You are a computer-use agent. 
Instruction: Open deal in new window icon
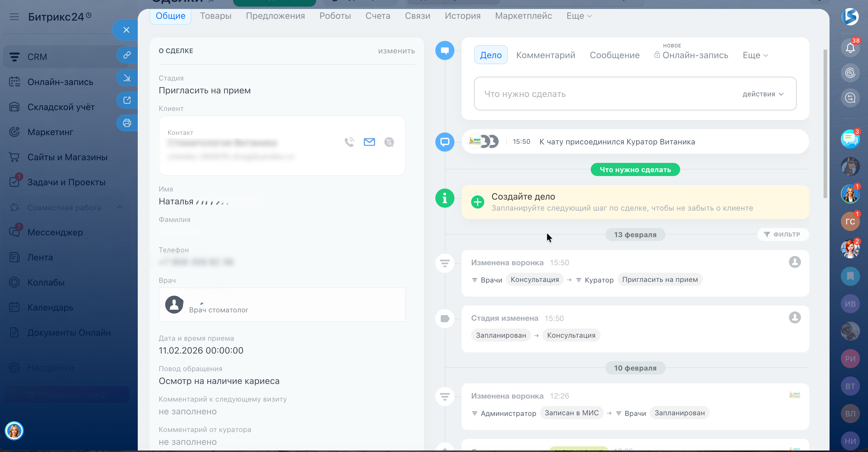(127, 101)
